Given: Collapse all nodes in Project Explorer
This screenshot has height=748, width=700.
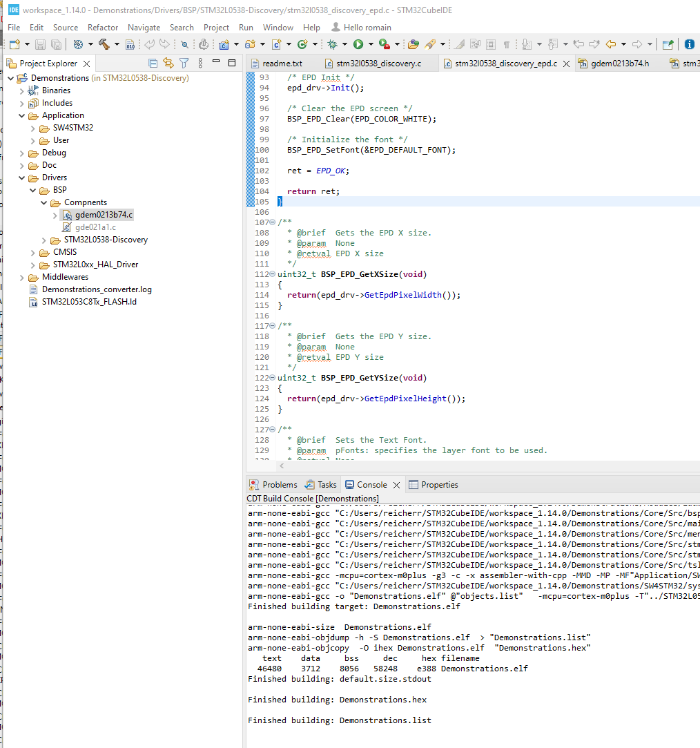Looking at the screenshot, I should (153, 62).
